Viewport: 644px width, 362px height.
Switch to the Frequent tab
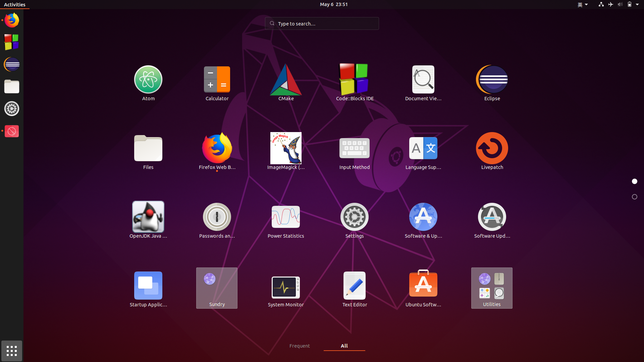300,346
